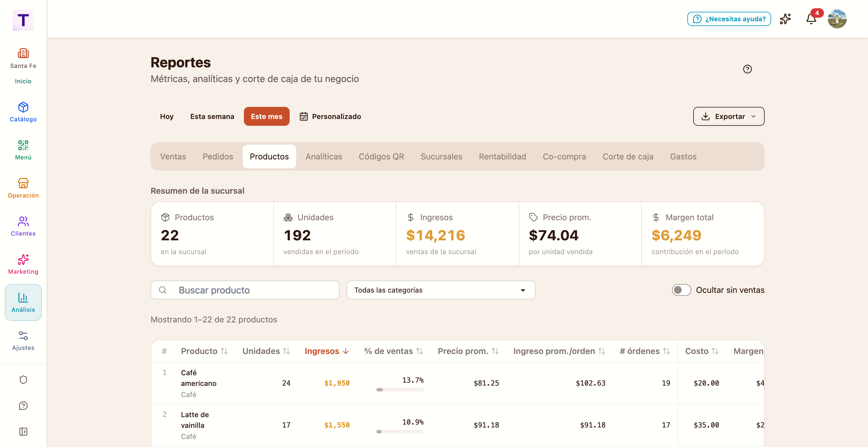Open the user profile avatar
Screen dimensions: 868x447
click(x=837, y=19)
